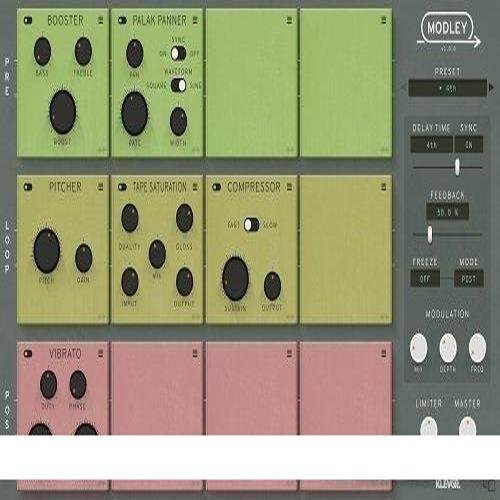Image resolution: width=500 pixels, height=500 pixels.
Task: Toggle the Vibrato module power switch
Action: pos(28,354)
